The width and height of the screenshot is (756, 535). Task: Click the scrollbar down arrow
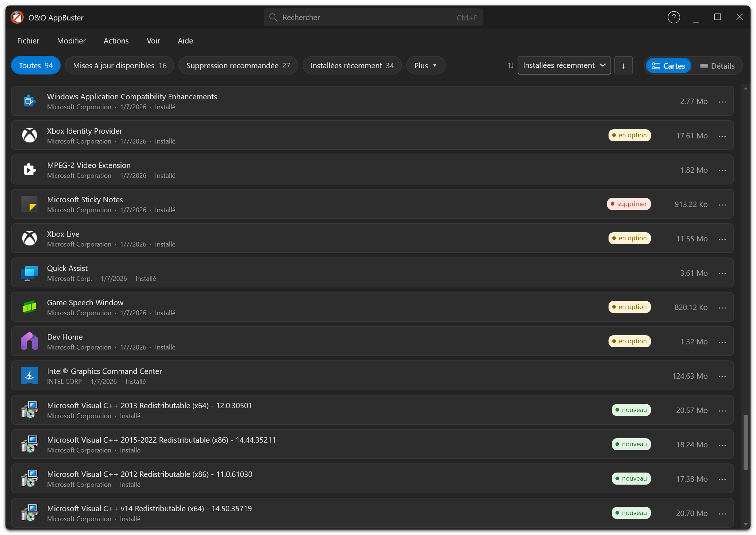pos(745,525)
